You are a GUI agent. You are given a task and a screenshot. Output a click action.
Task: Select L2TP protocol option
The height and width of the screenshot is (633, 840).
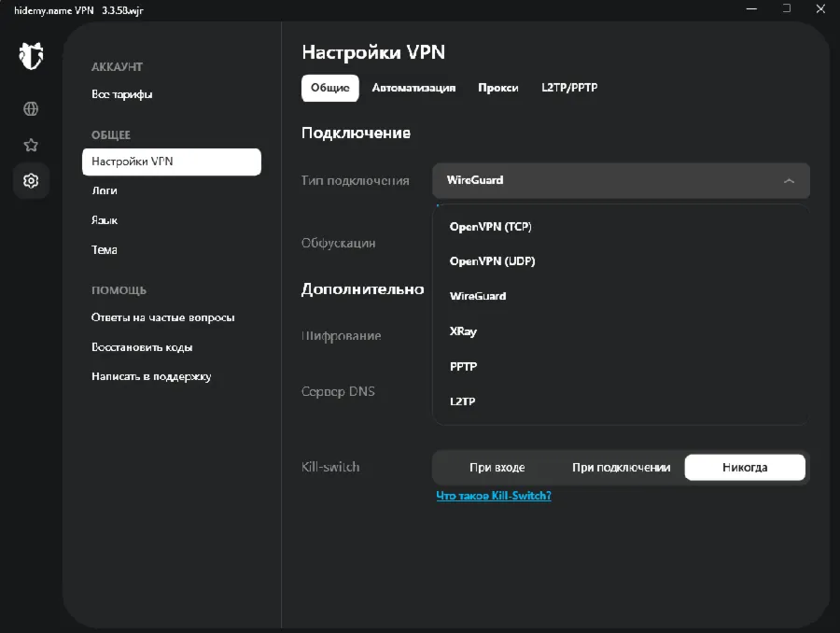tap(462, 401)
